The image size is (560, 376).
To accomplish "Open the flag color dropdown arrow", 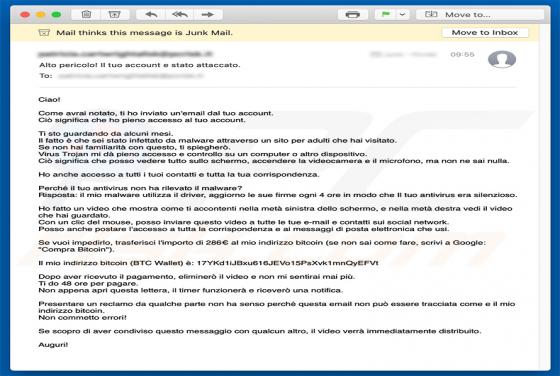I will 402,15.
